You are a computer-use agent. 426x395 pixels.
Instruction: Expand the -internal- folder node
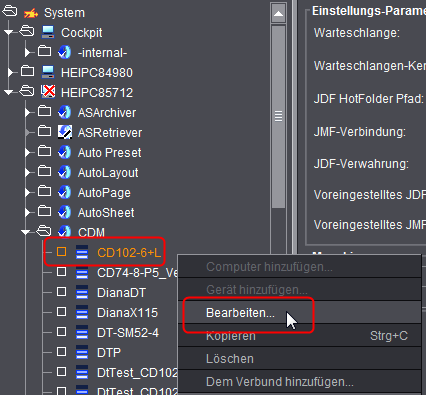point(28,52)
